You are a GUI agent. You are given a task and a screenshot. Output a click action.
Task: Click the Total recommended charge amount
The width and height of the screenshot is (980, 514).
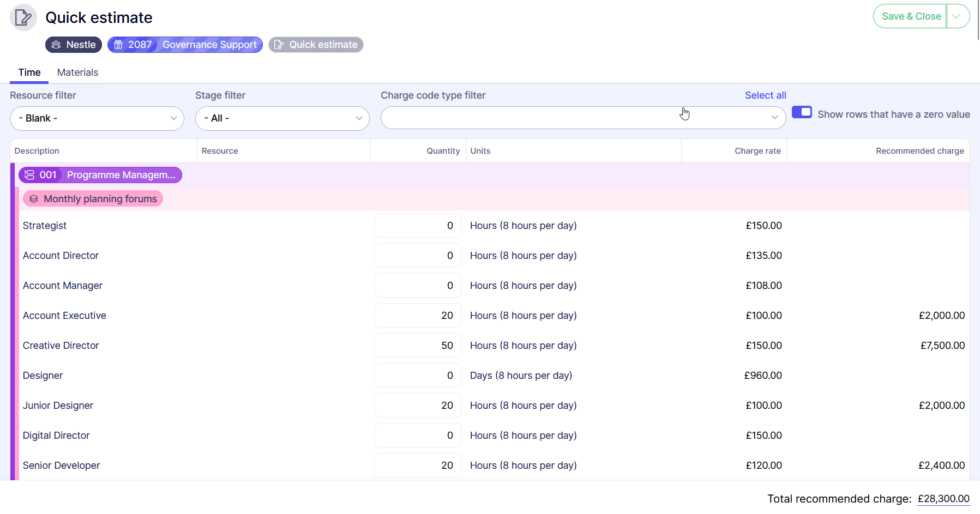pyautogui.click(x=943, y=499)
